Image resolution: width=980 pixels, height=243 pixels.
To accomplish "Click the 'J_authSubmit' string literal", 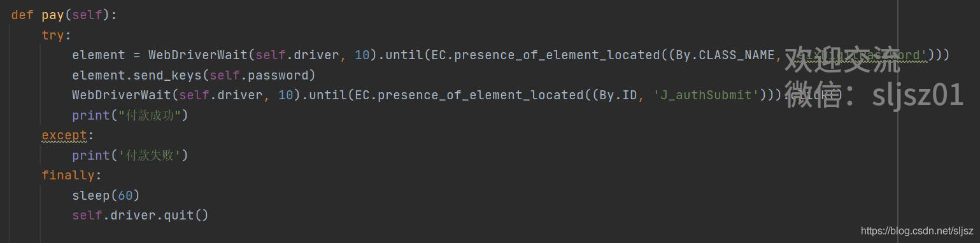I will pos(706,95).
